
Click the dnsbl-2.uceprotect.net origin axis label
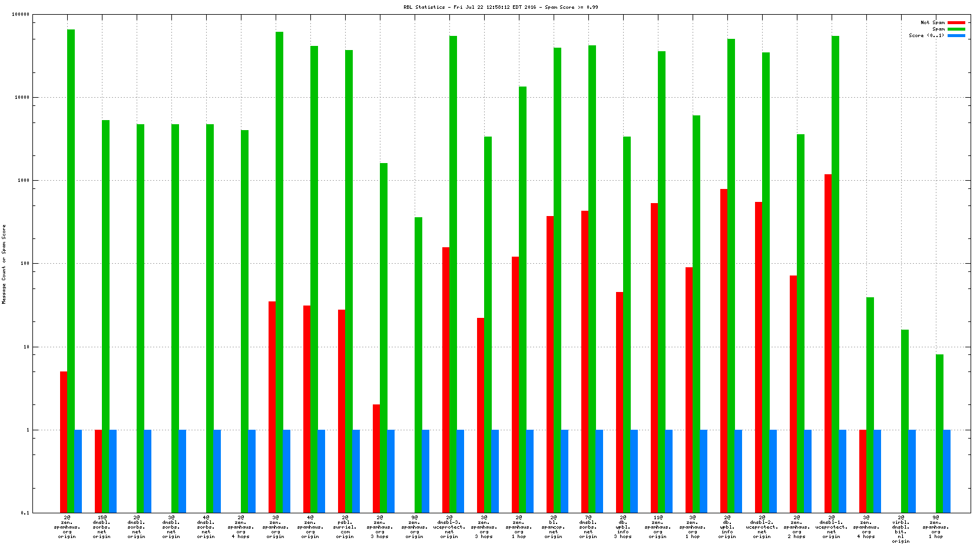click(x=762, y=527)
